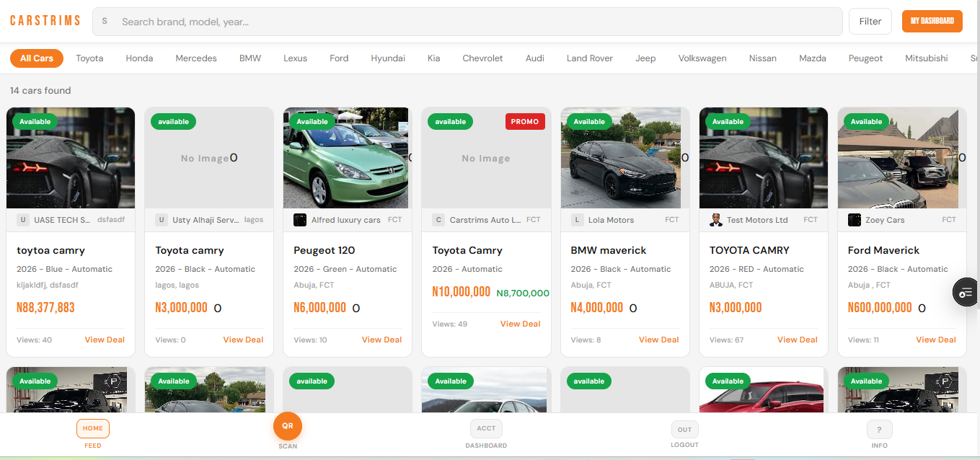Click the OUT logout icon
The height and width of the screenshot is (460, 980).
[684, 429]
